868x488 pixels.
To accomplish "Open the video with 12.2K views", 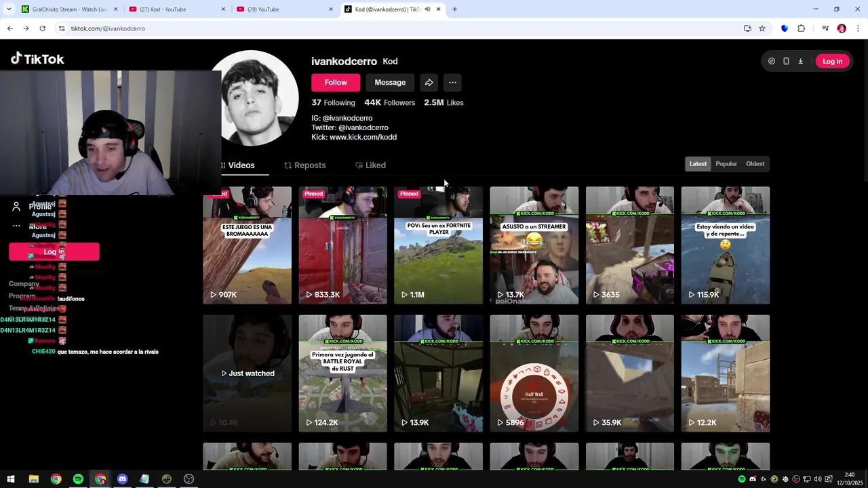I will [726, 373].
